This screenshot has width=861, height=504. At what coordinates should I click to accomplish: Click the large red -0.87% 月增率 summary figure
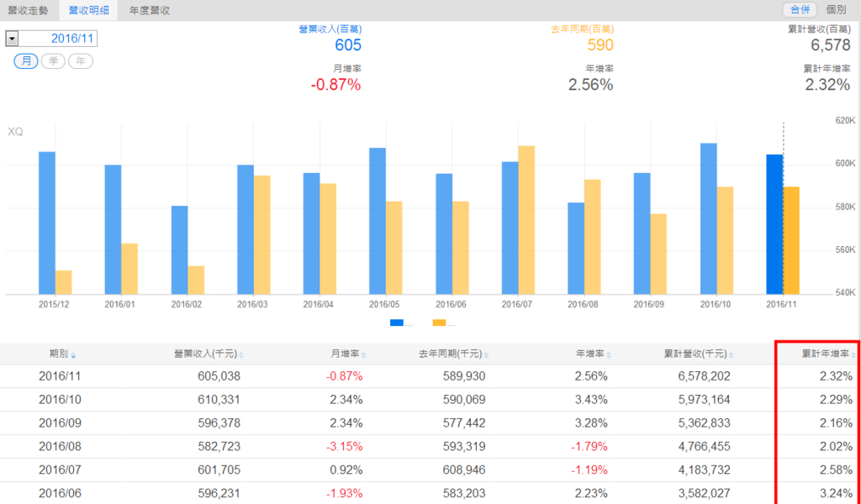(x=335, y=85)
